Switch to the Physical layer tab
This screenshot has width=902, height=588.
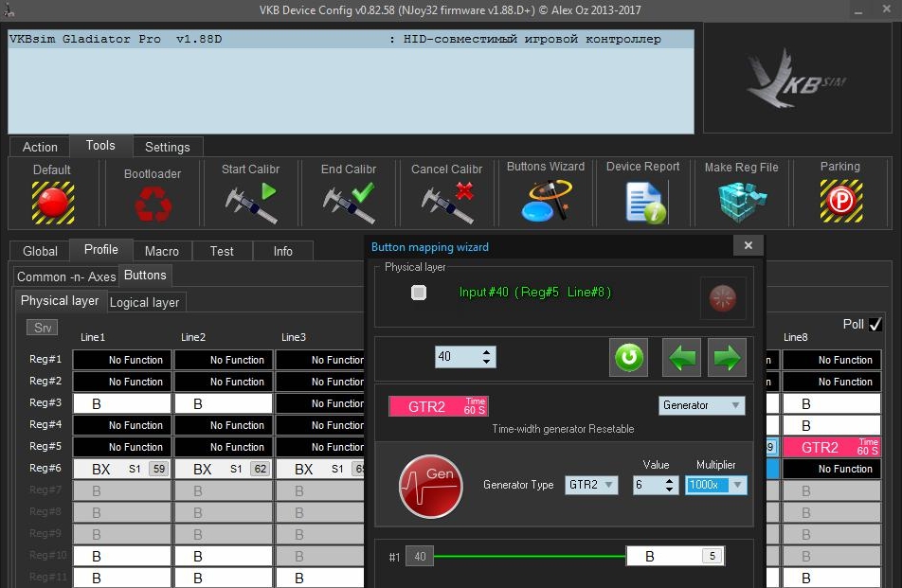60,300
